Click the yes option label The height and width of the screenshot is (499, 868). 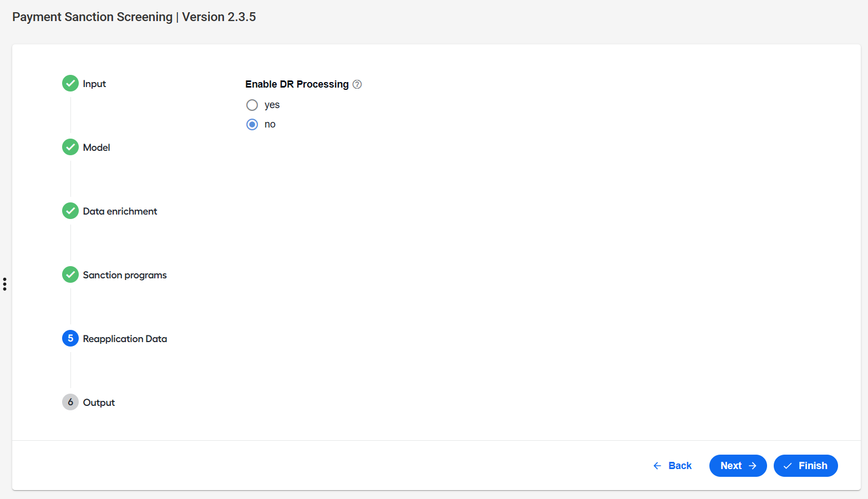click(272, 105)
